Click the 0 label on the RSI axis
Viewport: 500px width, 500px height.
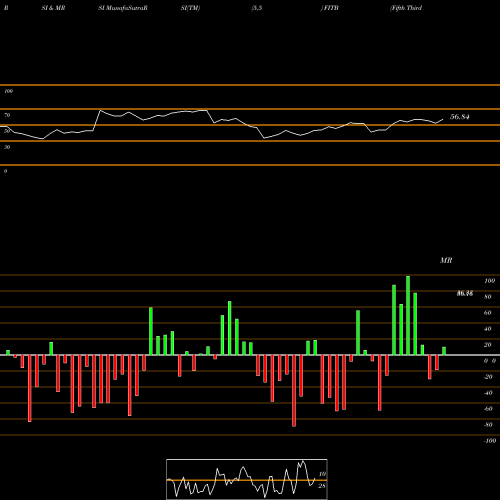pyautogui.click(x=5, y=171)
